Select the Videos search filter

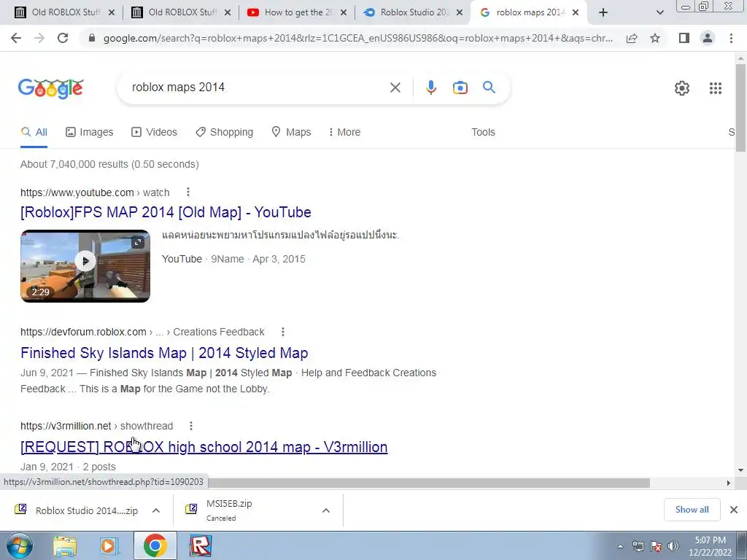(154, 132)
